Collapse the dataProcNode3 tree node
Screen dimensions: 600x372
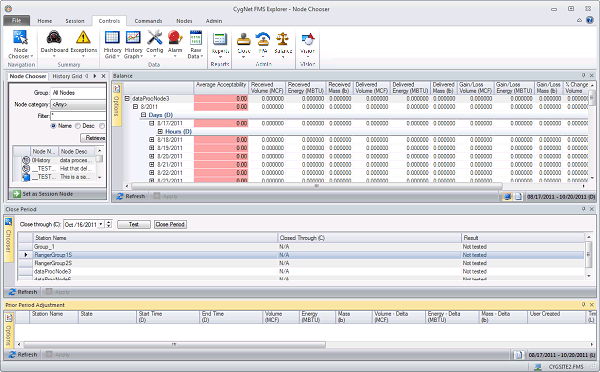[127, 98]
